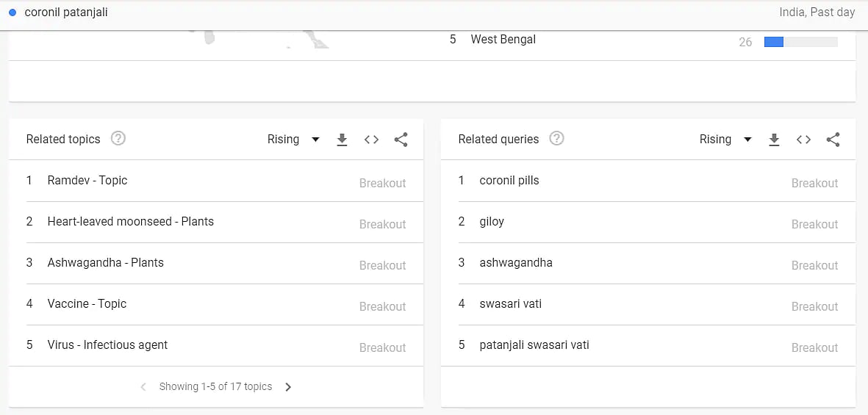Click the West Bengal interest bar
The image size is (868, 415).
tap(800, 42)
